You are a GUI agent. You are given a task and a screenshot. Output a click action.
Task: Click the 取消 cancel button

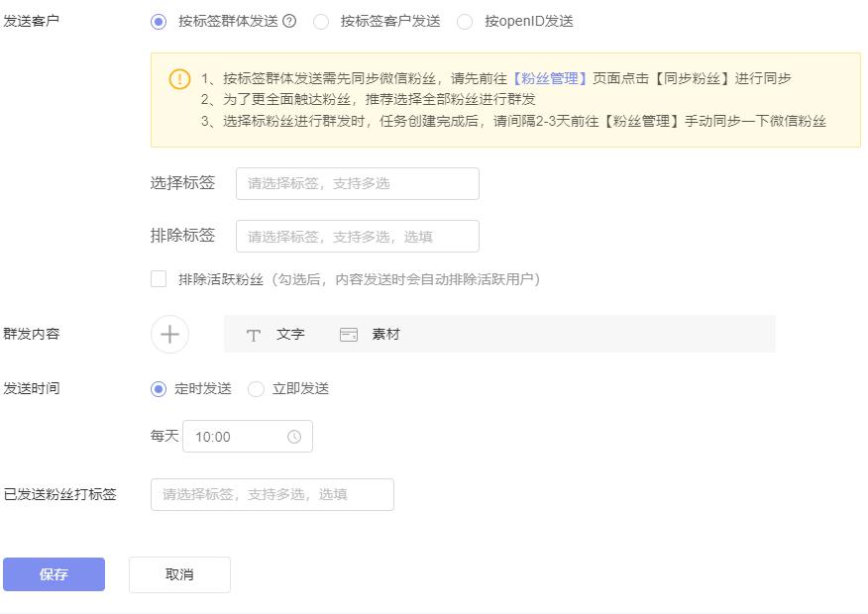(x=179, y=574)
